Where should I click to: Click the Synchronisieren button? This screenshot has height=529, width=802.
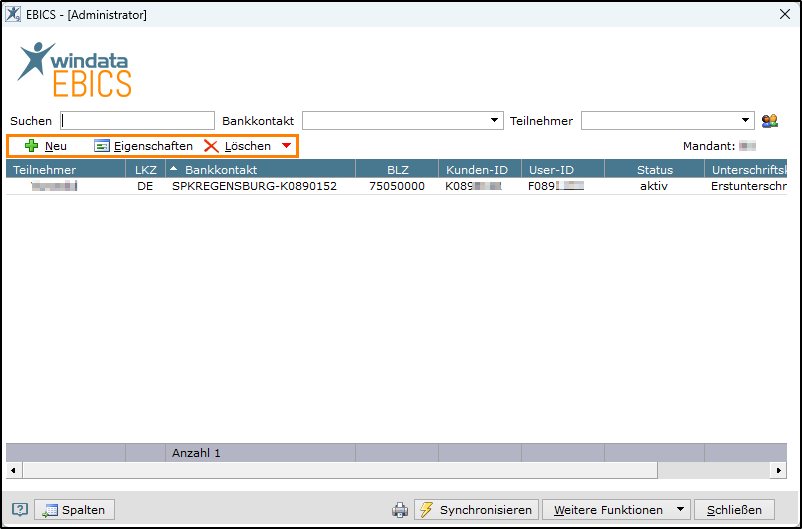point(476,510)
